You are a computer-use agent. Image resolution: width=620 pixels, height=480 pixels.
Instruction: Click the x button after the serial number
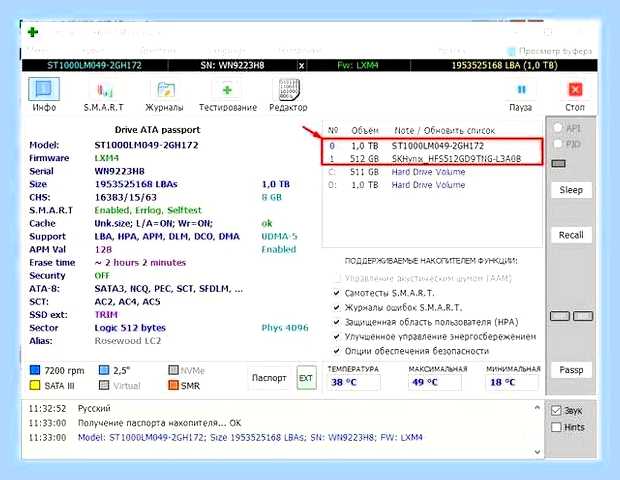(301, 66)
